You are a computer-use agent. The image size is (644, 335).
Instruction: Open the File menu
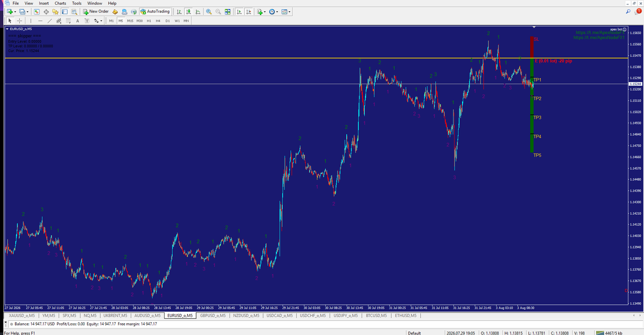pos(16,3)
